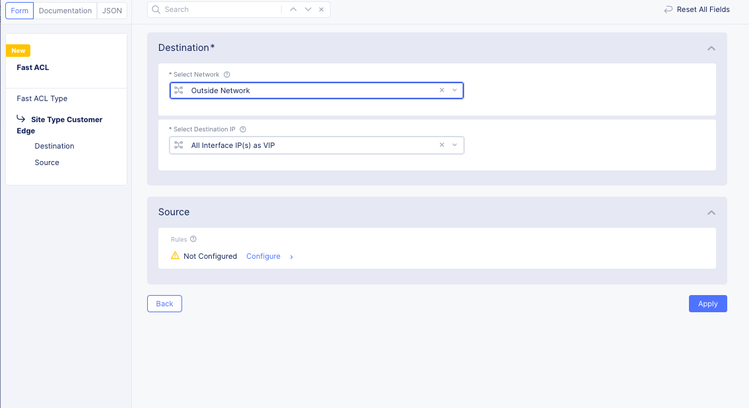Open Configure link for Source rules

coord(263,257)
